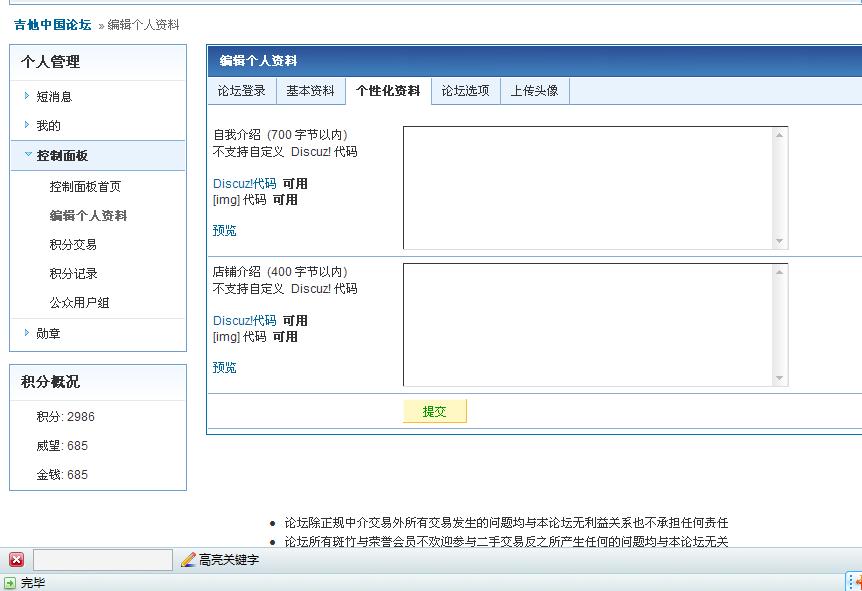Click the find bar search field
This screenshot has height=591, width=862.
[x=102, y=560]
